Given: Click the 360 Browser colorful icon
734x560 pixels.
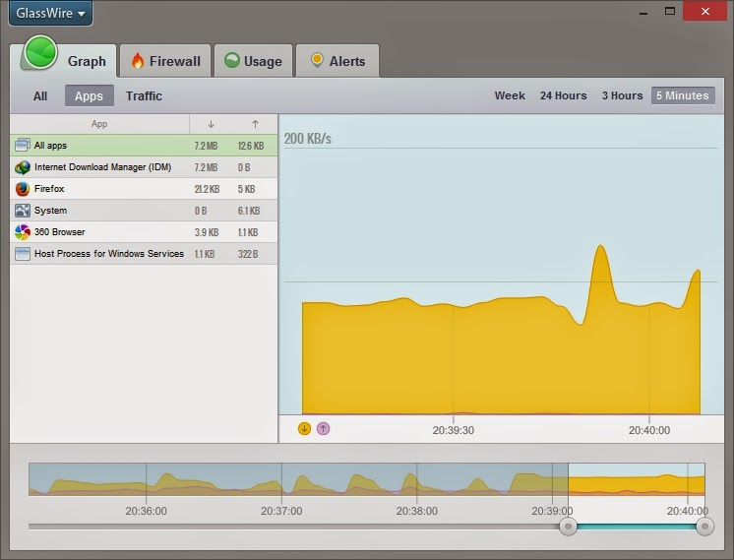Looking at the screenshot, I should (22, 231).
